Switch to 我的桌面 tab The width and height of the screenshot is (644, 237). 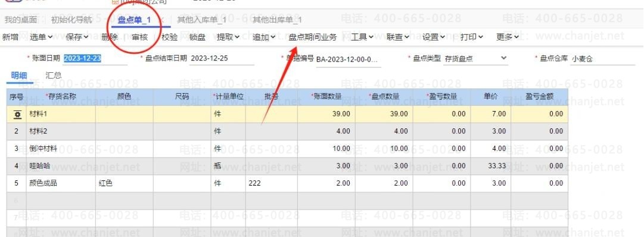(x=20, y=20)
